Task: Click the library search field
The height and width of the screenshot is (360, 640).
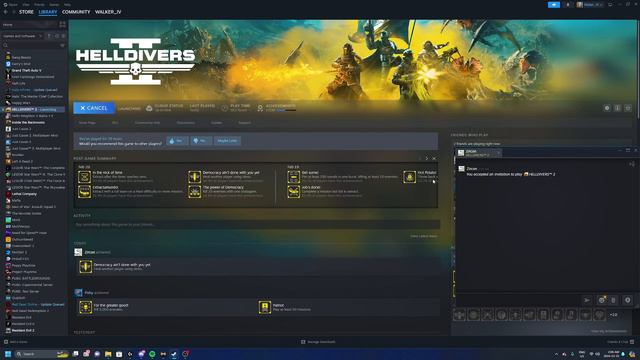Action: [x=31, y=45]
